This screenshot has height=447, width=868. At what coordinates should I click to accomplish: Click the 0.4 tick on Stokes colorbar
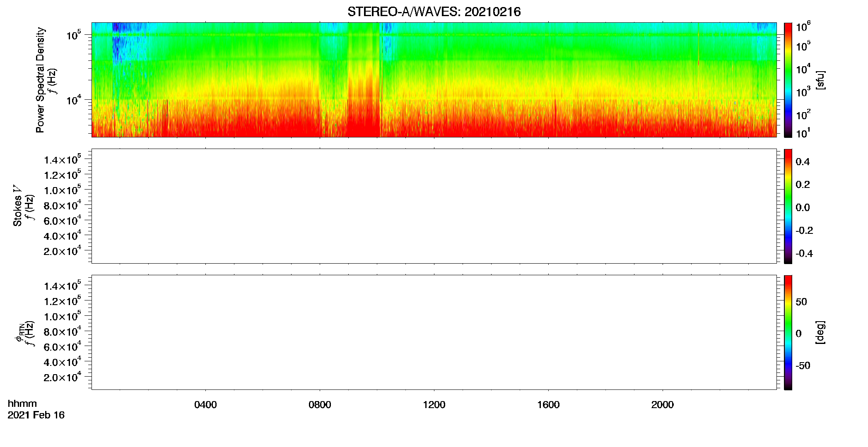point(803,162)
